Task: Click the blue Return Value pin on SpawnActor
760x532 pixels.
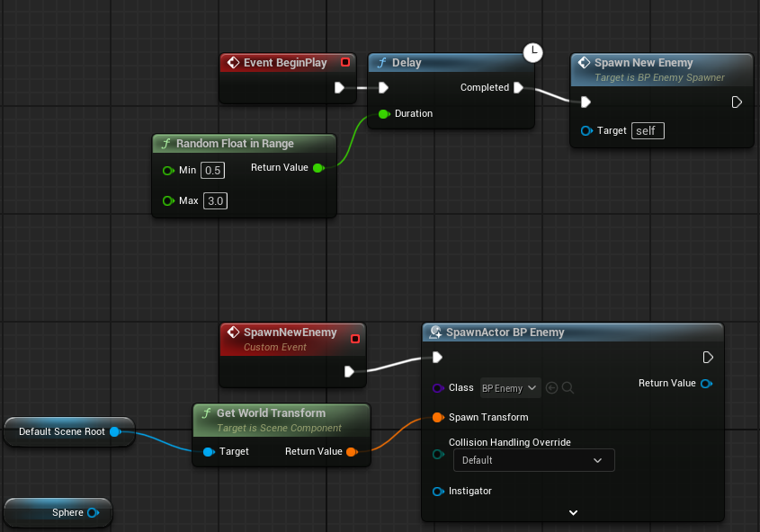Action: pyautogui.click(x=706, y=383)
